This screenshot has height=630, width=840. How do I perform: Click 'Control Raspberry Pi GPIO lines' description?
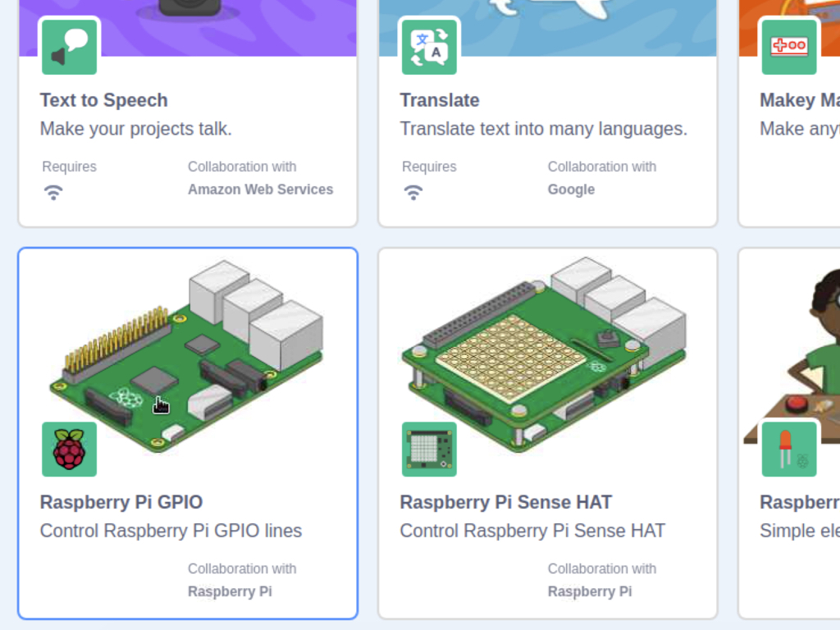171,531
